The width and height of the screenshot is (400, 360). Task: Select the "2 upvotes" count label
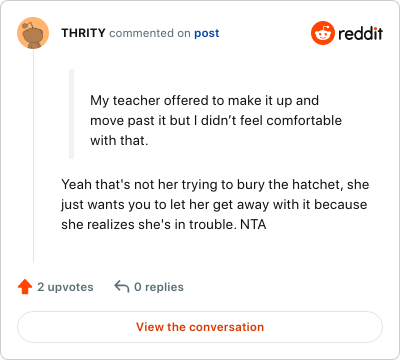pos(65,287)
